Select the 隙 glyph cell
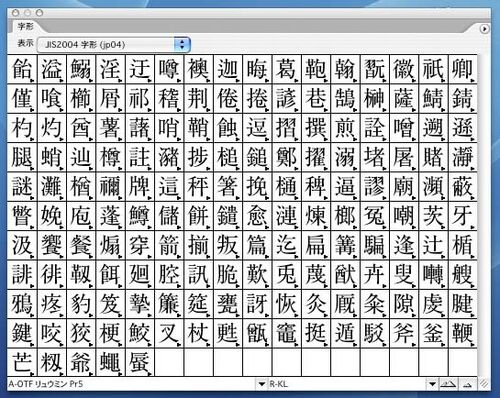Image resolution: width=500 pixels, height=398 pixels. 404,304
